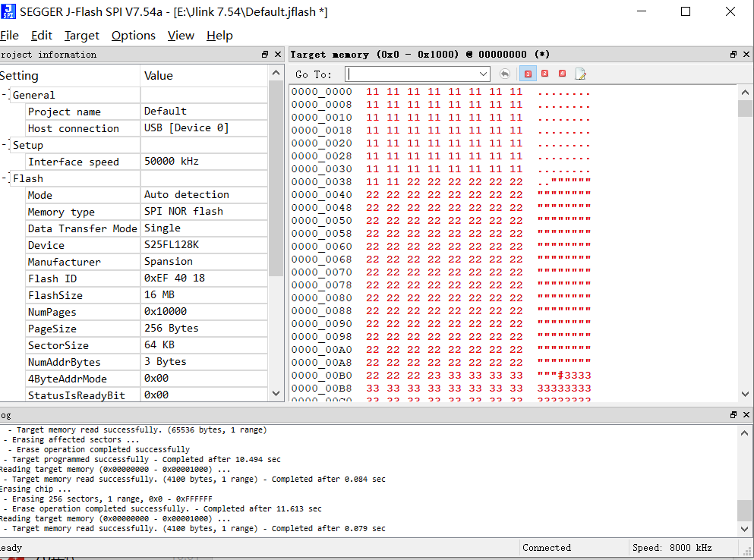Undock the Project information panel
This screenshot has height=560, width=754.
265,55
